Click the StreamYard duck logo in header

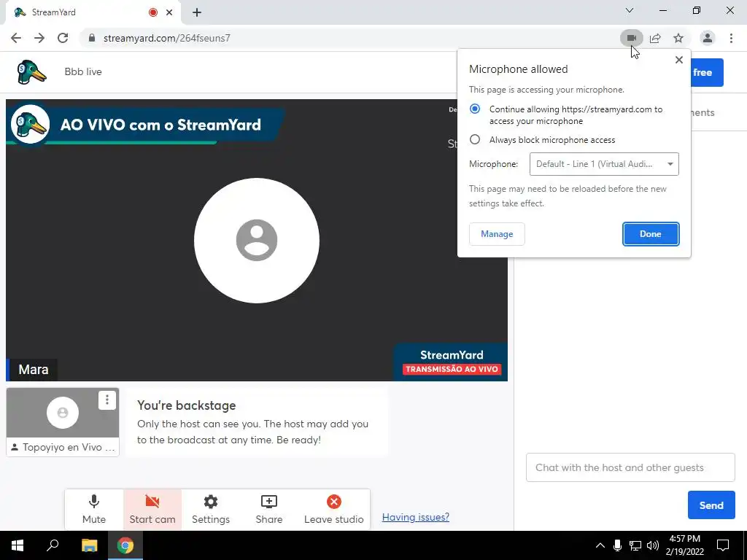[31, 72]
